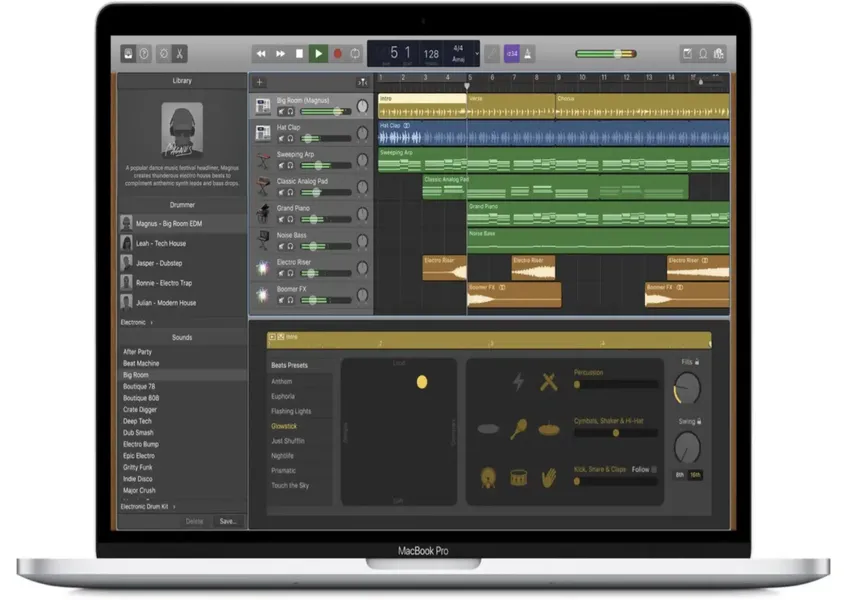This screenshot has height=600, width=850.
Task: Enable the Follow checkbox
Action: pyautogui.click(x=654, y=469)
